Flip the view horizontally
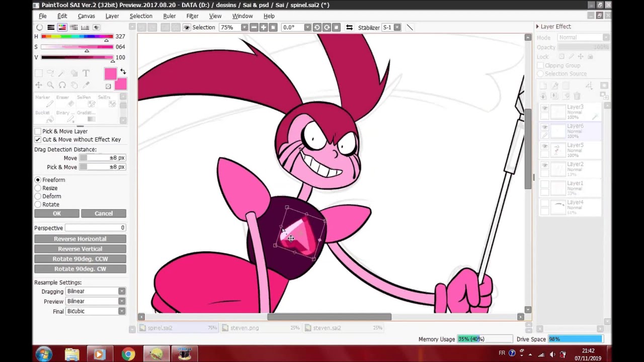644x362 pixels. tap(349, 27)
